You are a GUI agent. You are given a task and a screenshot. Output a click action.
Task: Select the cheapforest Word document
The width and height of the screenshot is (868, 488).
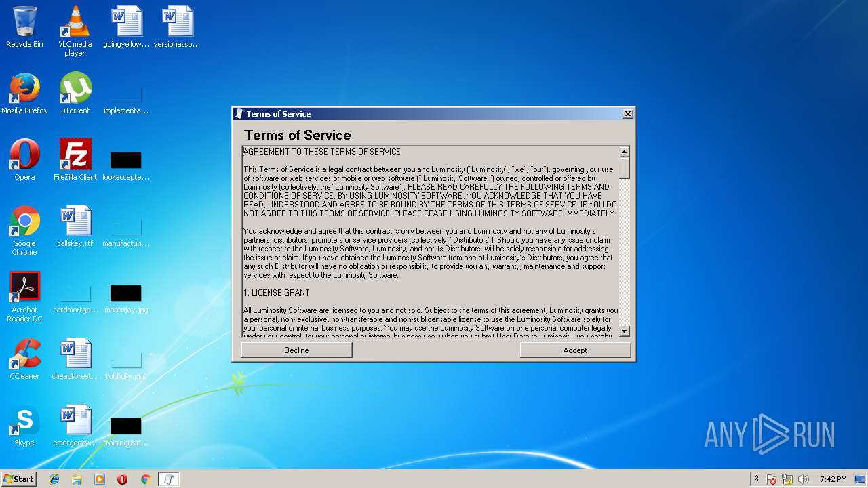(x=75, y=359)
